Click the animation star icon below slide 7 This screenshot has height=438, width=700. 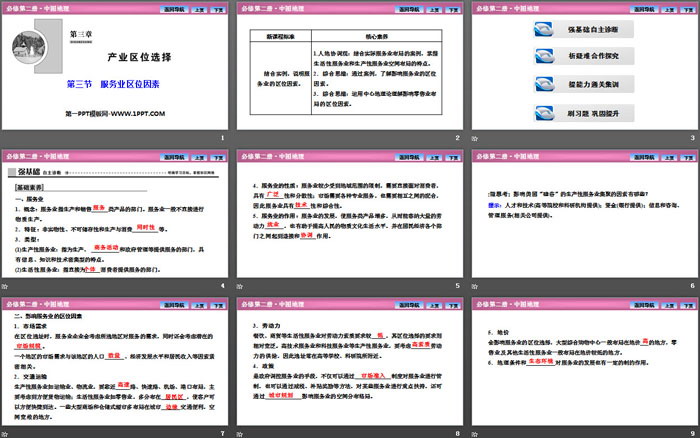coord(4,434)
